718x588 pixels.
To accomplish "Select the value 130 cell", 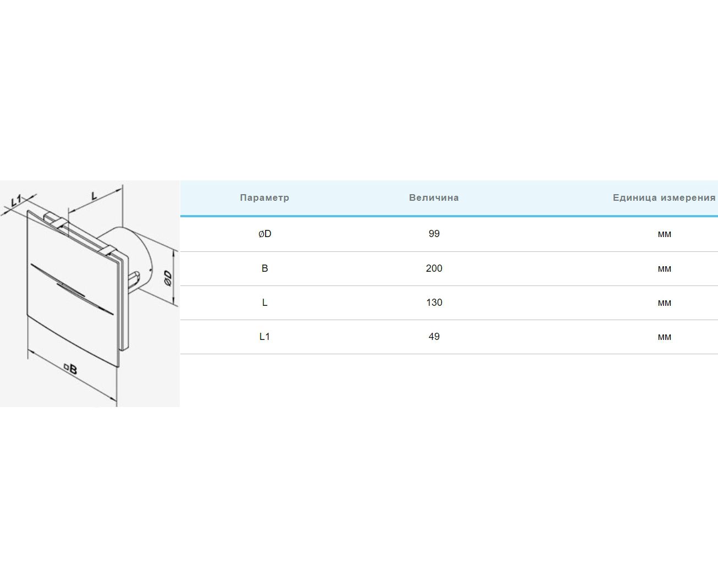I will pyautogui.click(x=434, y=303).
